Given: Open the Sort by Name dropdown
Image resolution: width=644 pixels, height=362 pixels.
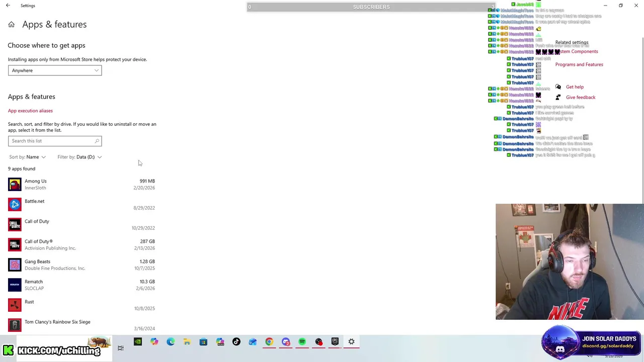Looking at the screenshot, I should click(28, 157).
